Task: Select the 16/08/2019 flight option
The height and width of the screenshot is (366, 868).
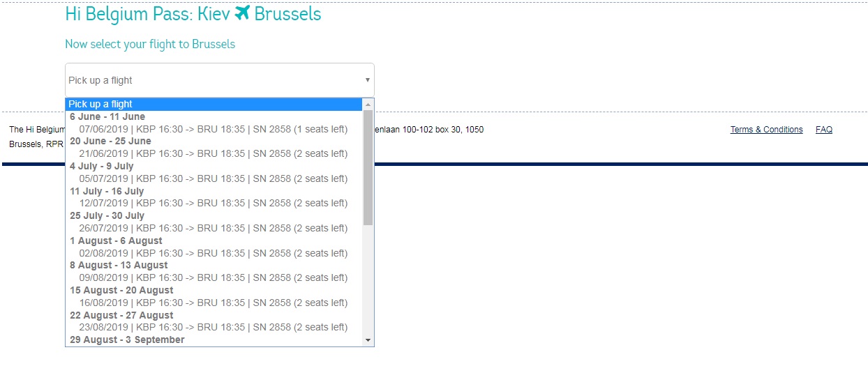Action: coord(213,303)
